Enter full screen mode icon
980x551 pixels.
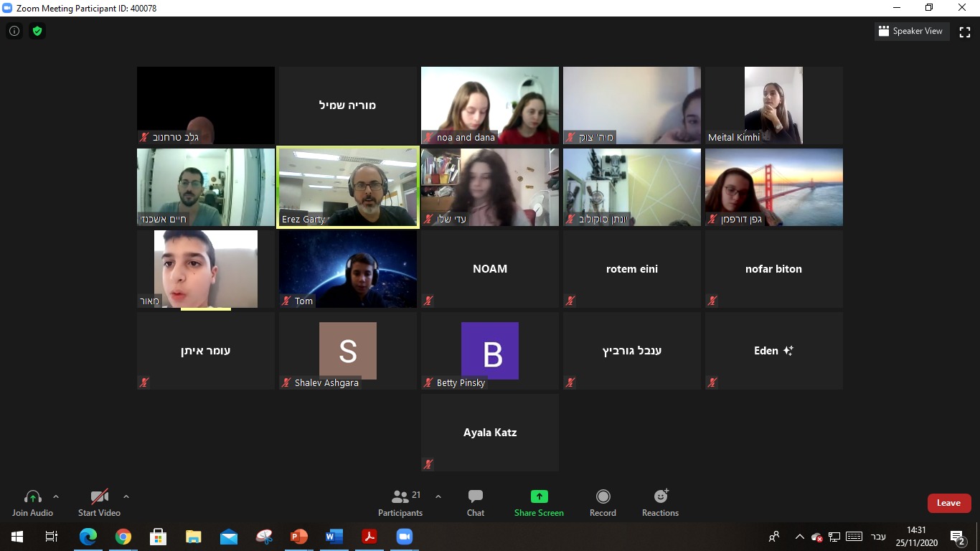(965, 32)
